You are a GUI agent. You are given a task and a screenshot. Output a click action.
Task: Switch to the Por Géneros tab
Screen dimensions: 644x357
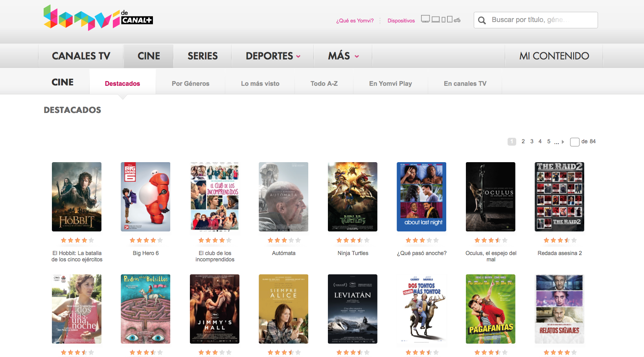[x=191, y=83]
